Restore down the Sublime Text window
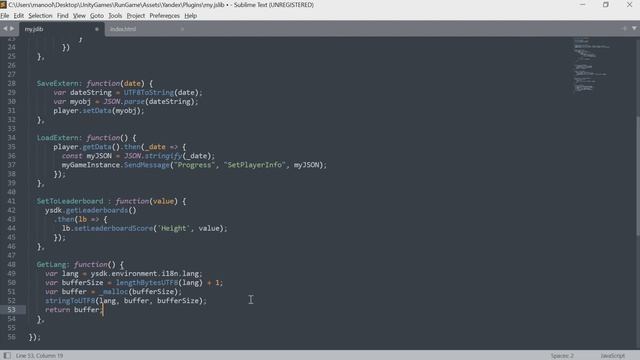The image size is (640, 360). [606, 4]
